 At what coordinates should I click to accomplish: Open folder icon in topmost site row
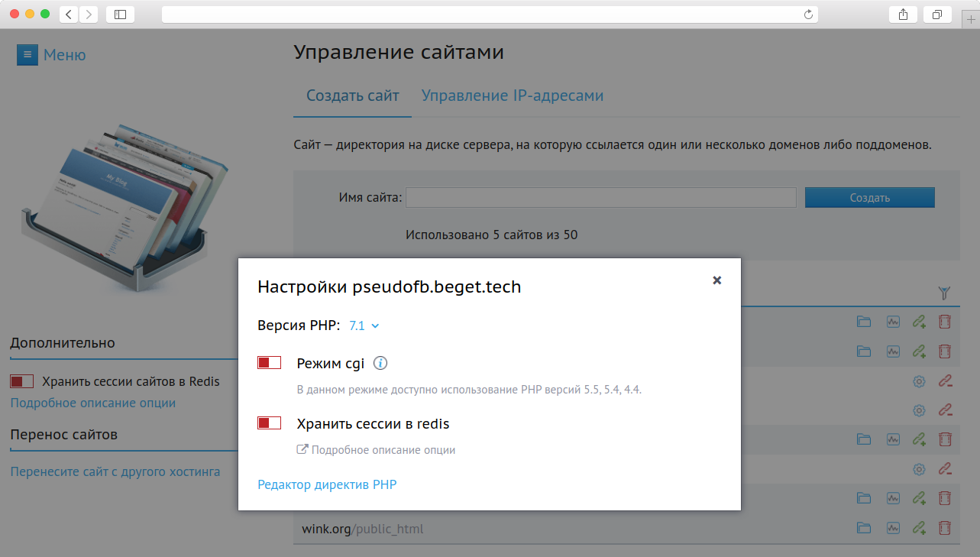pos(864,322)
